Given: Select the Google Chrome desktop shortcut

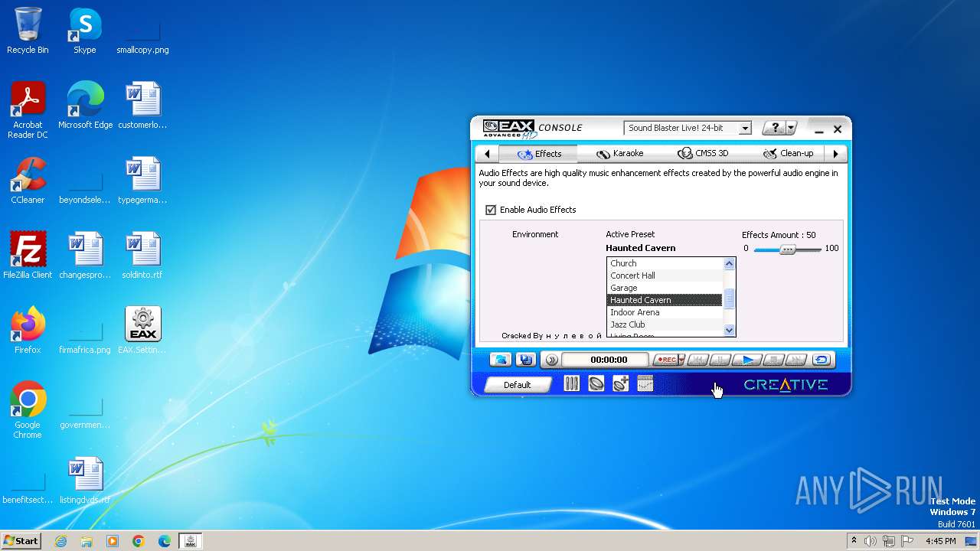Looking at the screenshot, I should tap(28, 410).
